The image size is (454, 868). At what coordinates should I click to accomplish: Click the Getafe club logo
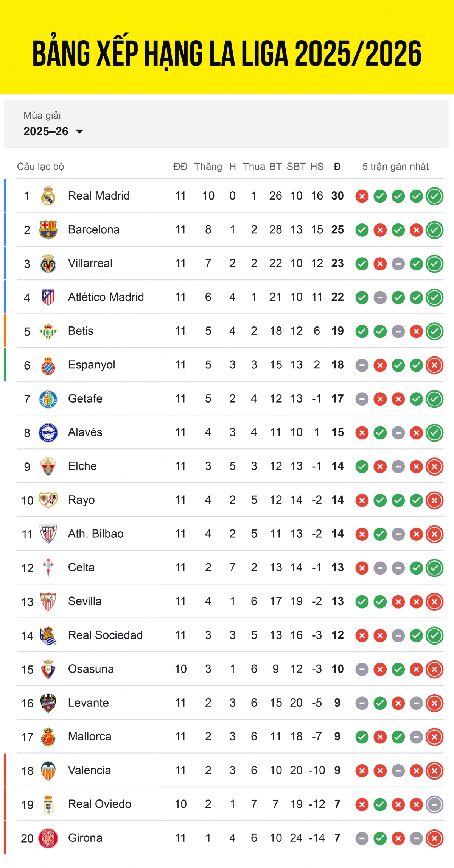(x=48, y=398)
